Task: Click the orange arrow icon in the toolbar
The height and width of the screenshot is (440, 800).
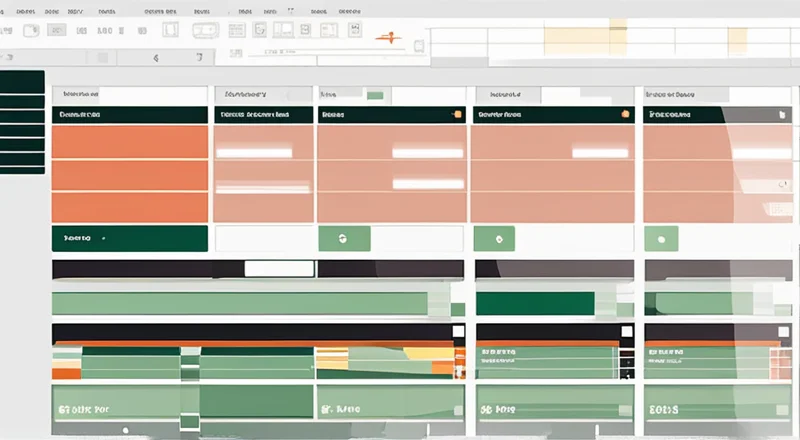Action: 388,38
